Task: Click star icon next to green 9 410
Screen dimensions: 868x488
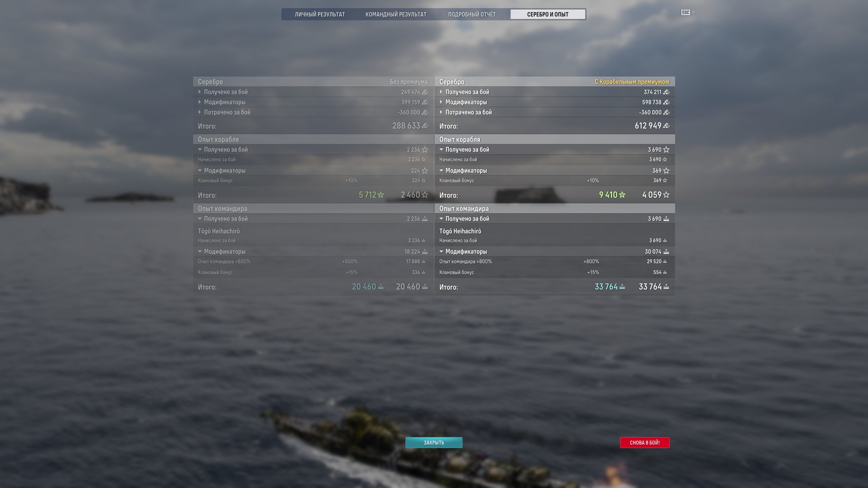Action: point(622,195)
